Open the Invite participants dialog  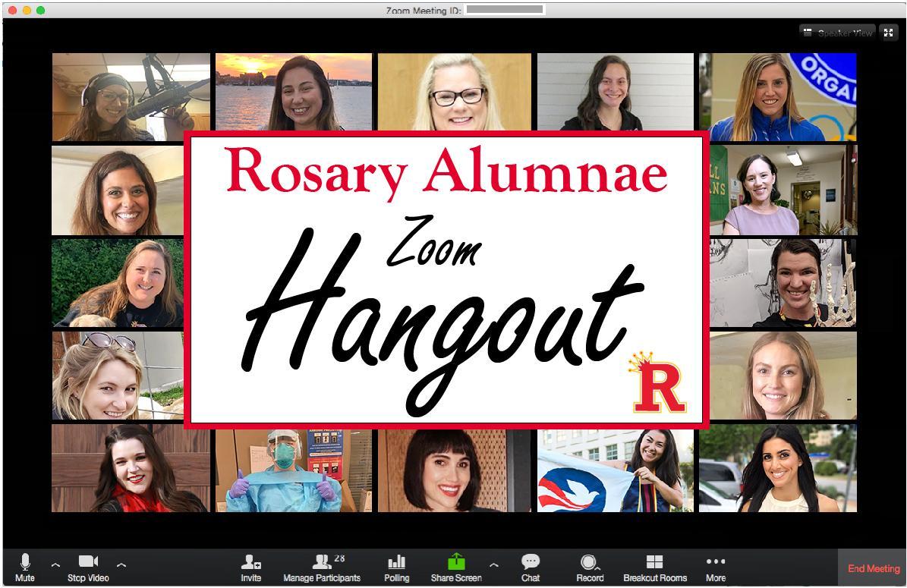pyautogui.click(x=251, y=568)
